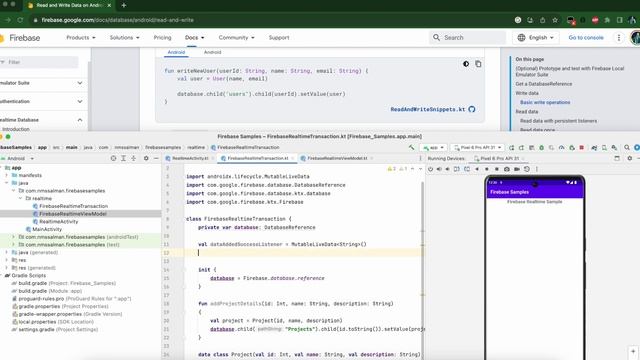Open the Pixel 6 Pro API 31 device dropdown
This screenshot has height=360, width=640.
coord(478,147)
